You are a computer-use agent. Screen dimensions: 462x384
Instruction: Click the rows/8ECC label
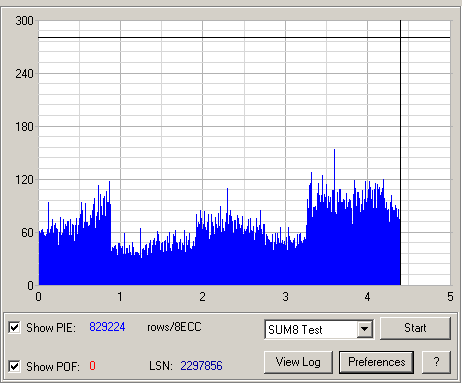pyautogui.click(x=174, y=327)
